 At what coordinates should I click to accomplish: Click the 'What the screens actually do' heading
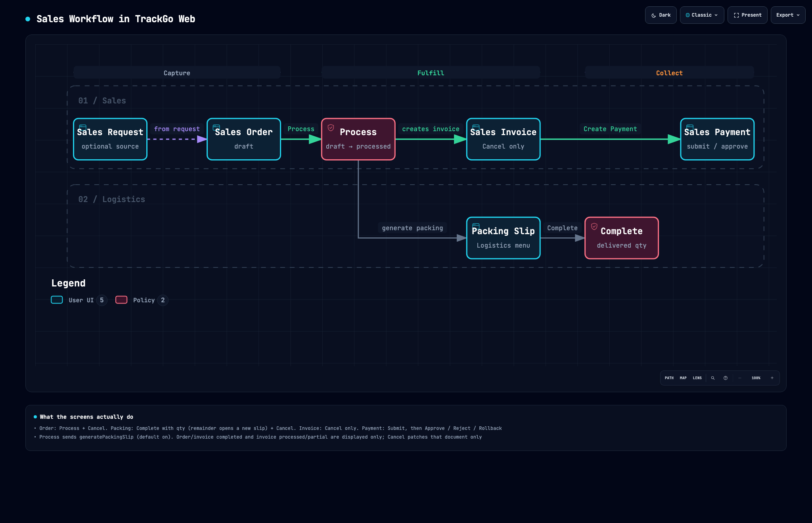[86, 417]
